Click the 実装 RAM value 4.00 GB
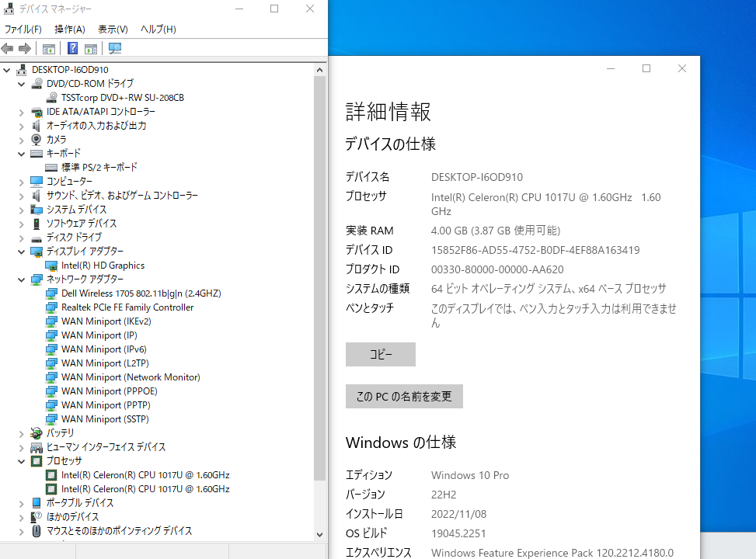The height and width of the screenshot is (559, 756). (x=496, y=231)
